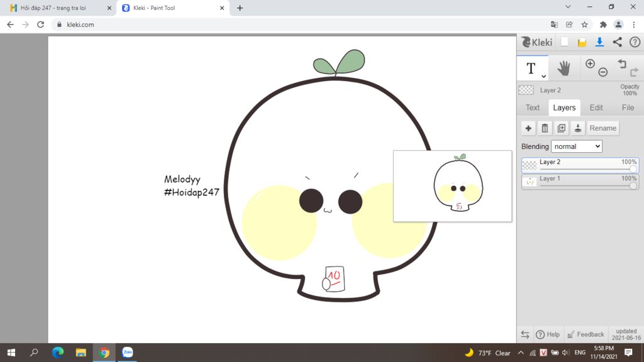
Task: Redo the last action
Action: [x=634, y=73]
